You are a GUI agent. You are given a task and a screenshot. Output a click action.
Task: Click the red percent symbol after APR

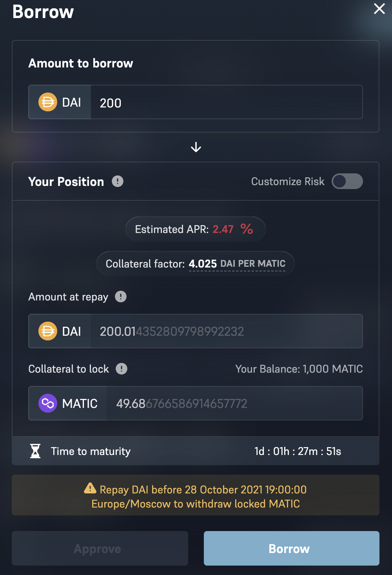coord(247,229)
